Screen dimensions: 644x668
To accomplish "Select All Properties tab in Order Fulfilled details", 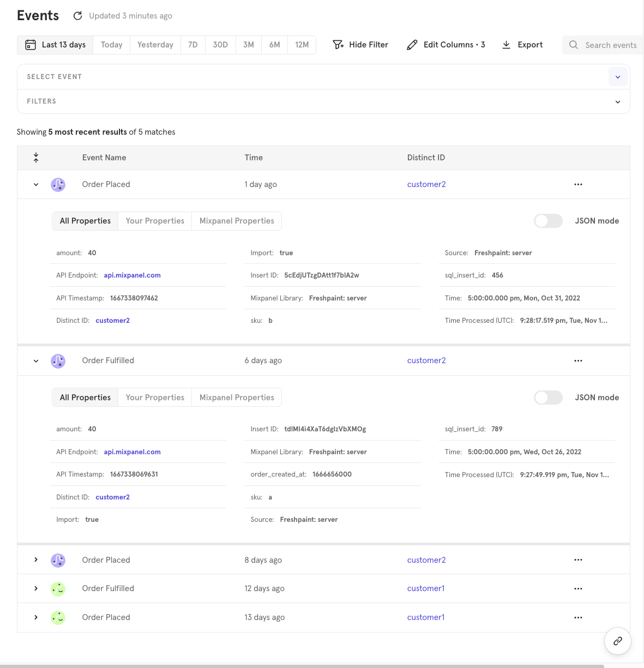I will click(85, 398).
